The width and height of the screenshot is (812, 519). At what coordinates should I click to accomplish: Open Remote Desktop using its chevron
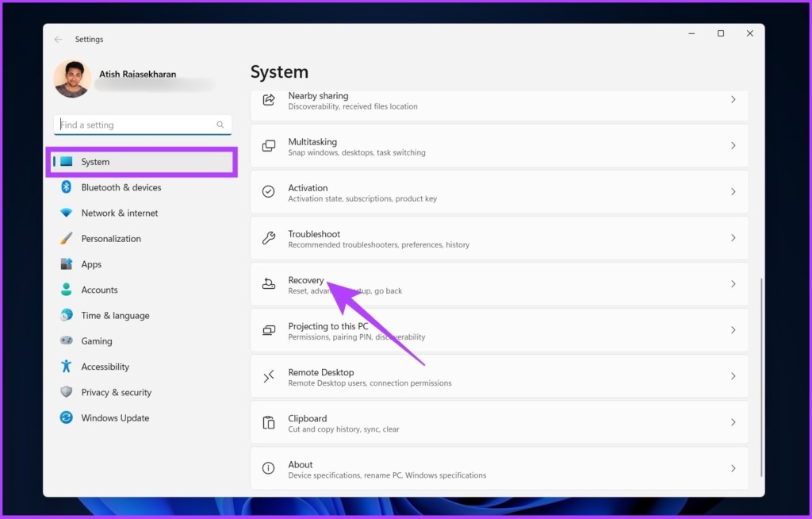tap(733, 376)
